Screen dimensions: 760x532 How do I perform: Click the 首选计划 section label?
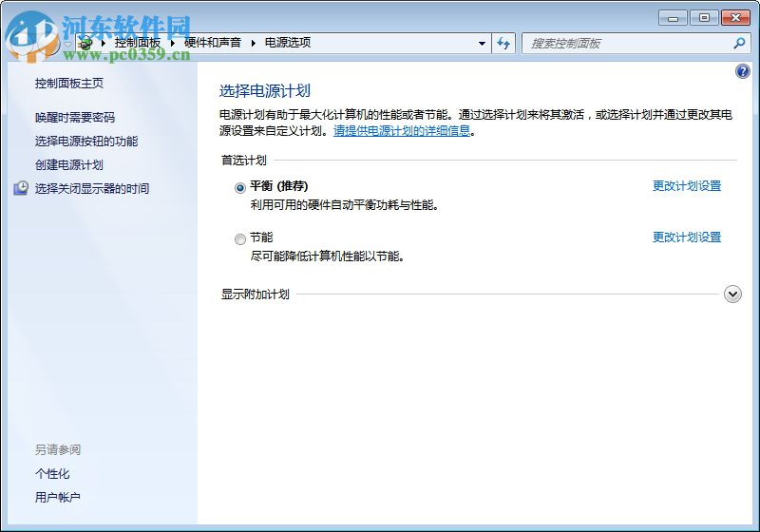[x=244, y=160]
